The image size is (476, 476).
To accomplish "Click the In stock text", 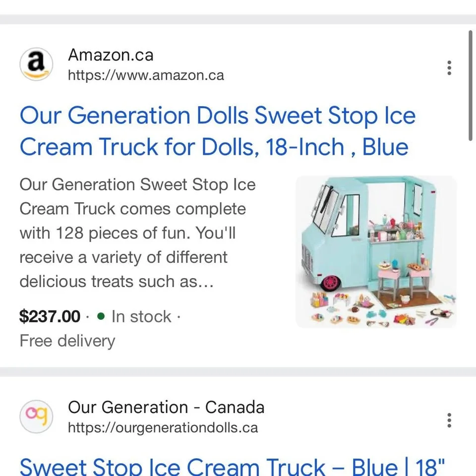I will (141, 317).
